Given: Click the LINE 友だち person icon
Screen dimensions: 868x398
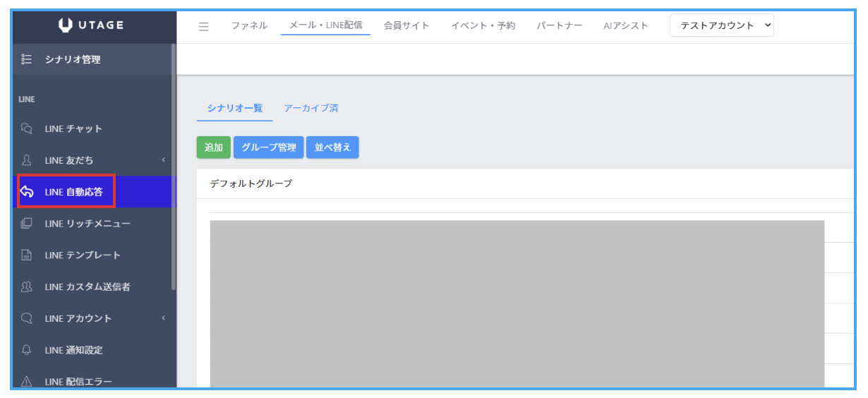Looking at the screenshot, I should [x=27, y=160].
